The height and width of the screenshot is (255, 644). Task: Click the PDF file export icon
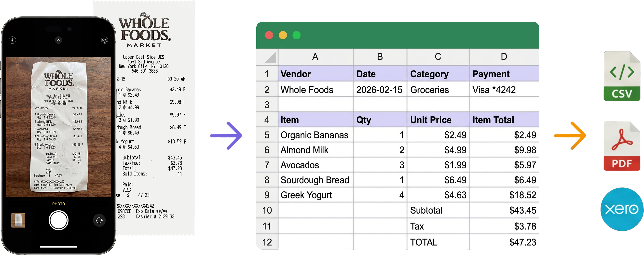click(622, 146)
